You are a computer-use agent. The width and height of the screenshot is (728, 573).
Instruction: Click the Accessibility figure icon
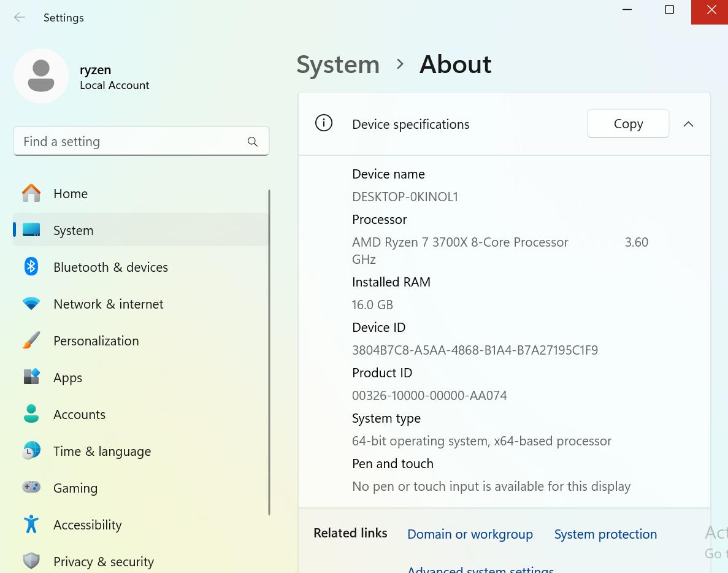tap(31, 525)
